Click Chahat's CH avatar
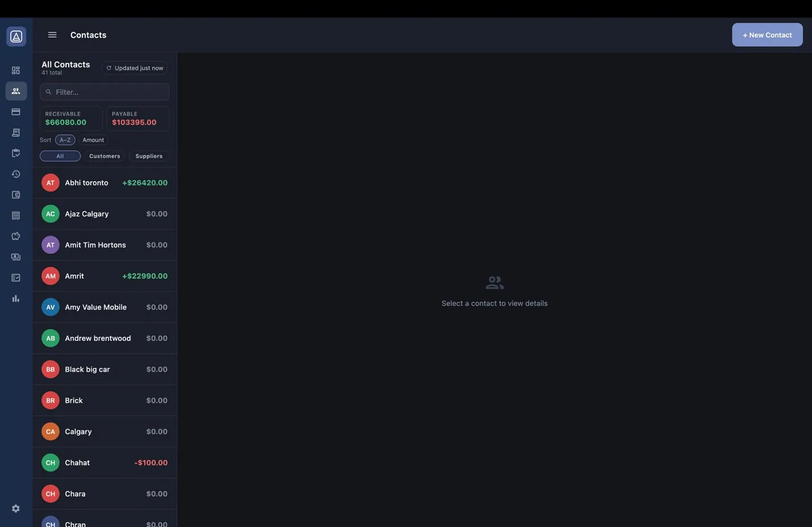 pyautogui.click(x=50, y=463)
